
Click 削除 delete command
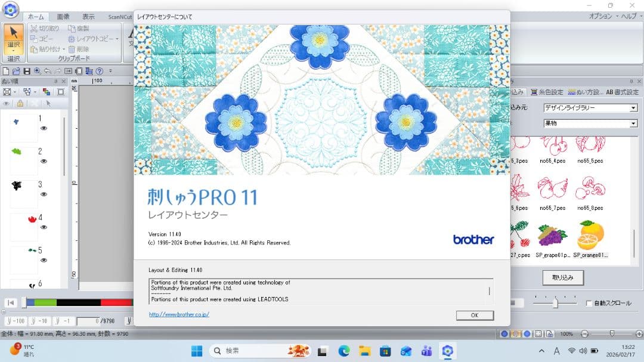click(79, 49)
